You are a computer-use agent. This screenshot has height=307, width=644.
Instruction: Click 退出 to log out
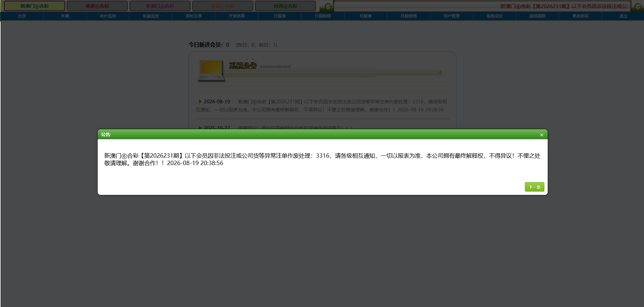[623, 16]
